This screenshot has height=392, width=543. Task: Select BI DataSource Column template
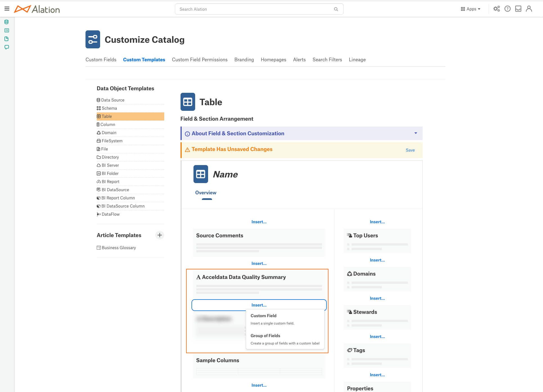pos(130,206)
